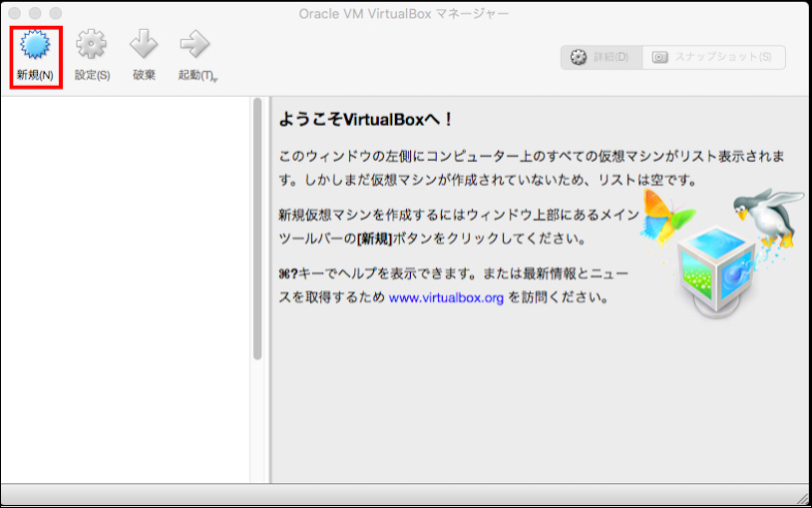Click the splitter between list and welcome pane
Image resolution: width=812 pixels, height=508 pixels.
(267, 289)
